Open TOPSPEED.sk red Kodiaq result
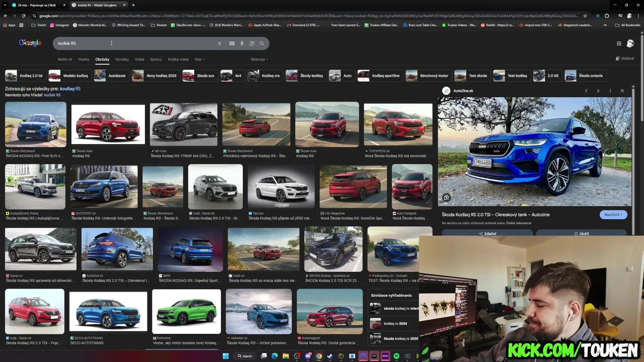 pyautogui.click(x=398, y=125)
